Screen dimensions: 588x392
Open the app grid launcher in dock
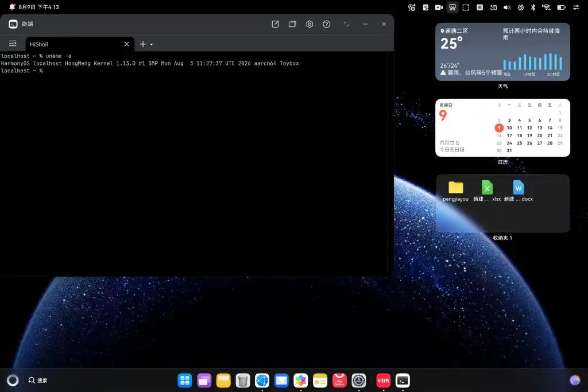[x=185, y=381]
